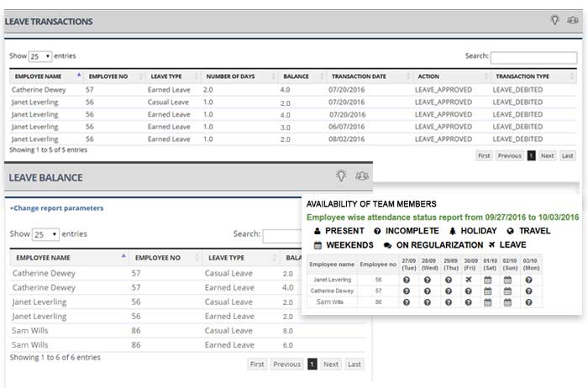Image resolution: width=588 pixels, height=388 pixels.
Task: Click Catherine Dewey's weekend icon on 02/10
Action: [x=507, y=291]
